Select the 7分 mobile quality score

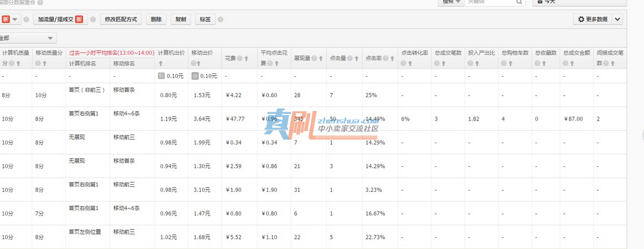point(39,213)
